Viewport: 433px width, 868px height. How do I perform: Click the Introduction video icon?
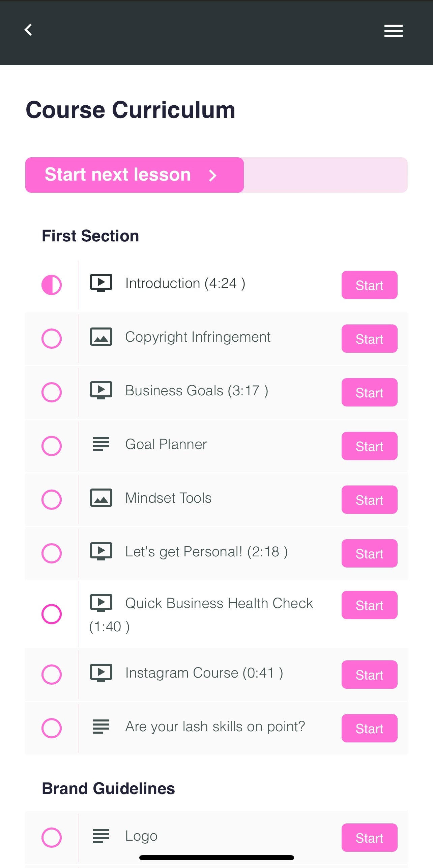[101, 283]
